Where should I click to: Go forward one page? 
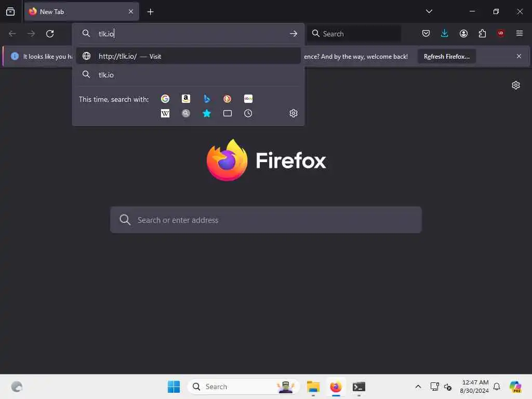coord(31,34)
